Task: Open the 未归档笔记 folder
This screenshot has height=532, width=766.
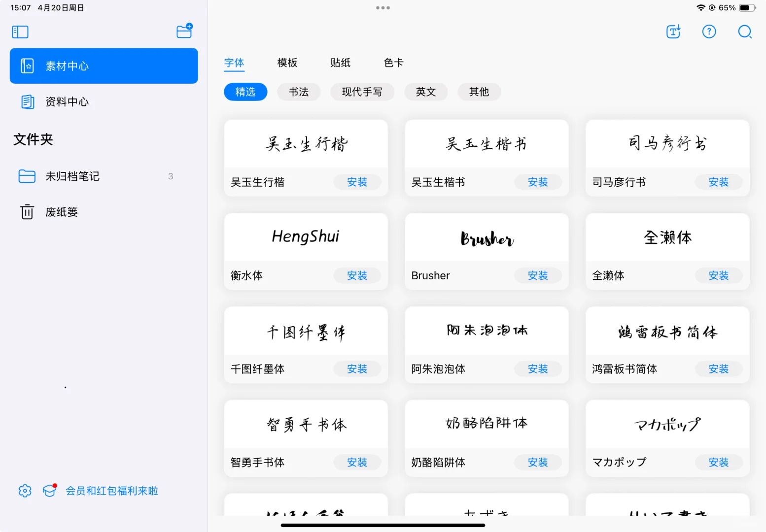Action: pyautogui.click(x=104, y=176)
